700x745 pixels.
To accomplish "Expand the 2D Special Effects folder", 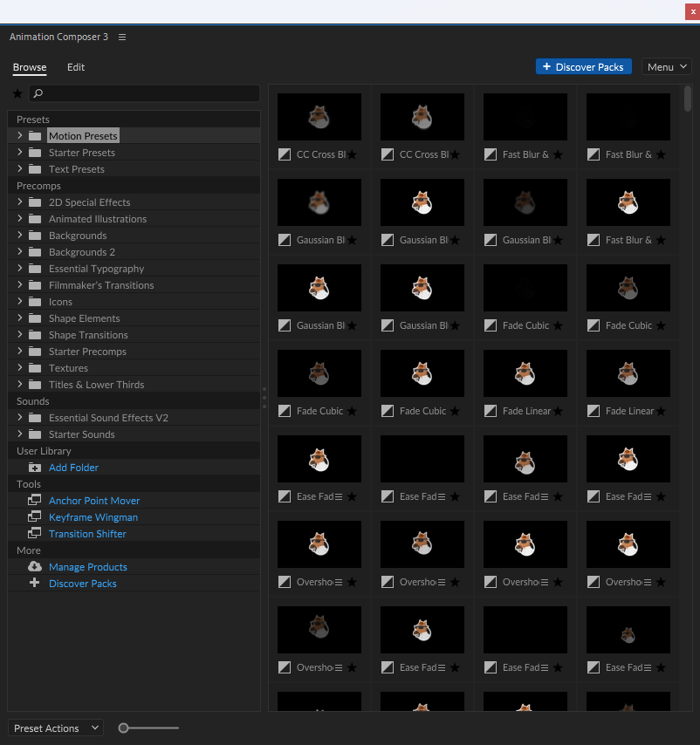I will click(x=19, y=202).
